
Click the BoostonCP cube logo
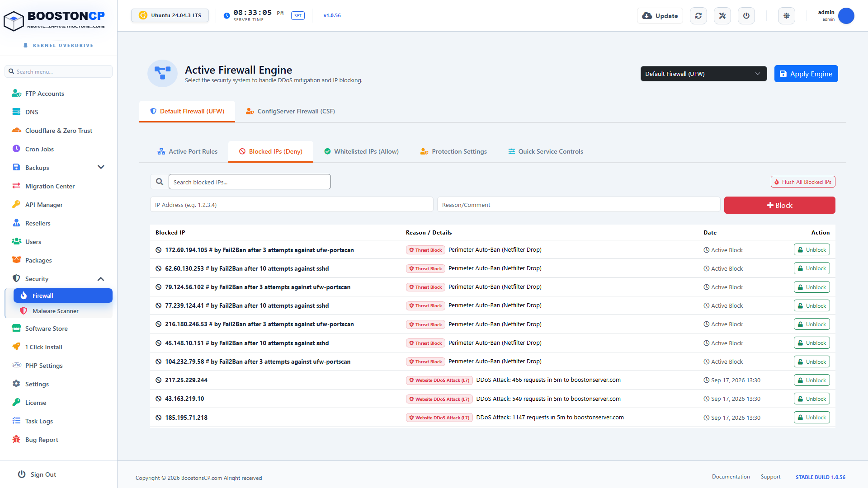14,21
